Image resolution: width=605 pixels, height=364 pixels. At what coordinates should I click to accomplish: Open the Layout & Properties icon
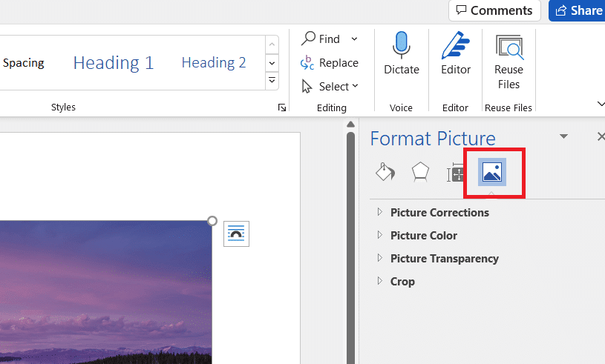(x=455, y=173)
